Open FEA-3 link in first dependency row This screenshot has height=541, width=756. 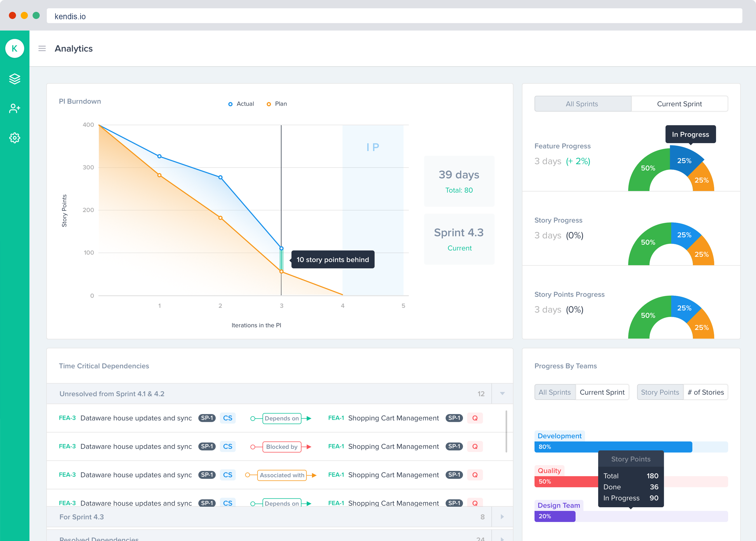pos(67,418)
